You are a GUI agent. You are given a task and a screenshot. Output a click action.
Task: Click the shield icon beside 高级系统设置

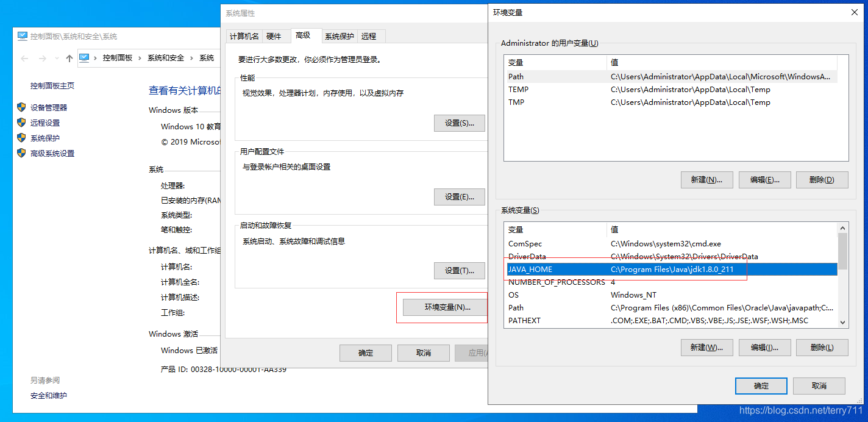coord(23,153)
